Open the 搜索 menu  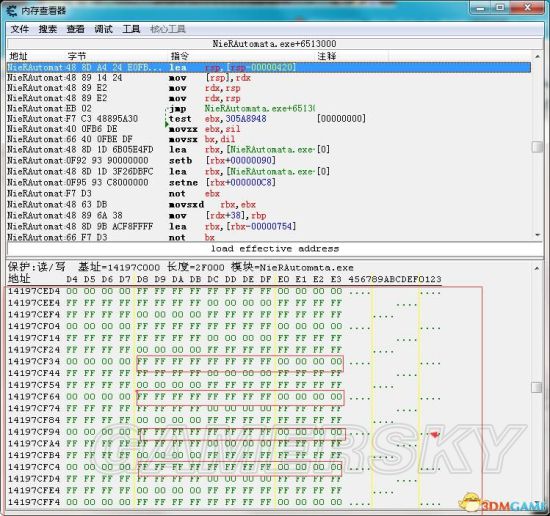[48, 29]
